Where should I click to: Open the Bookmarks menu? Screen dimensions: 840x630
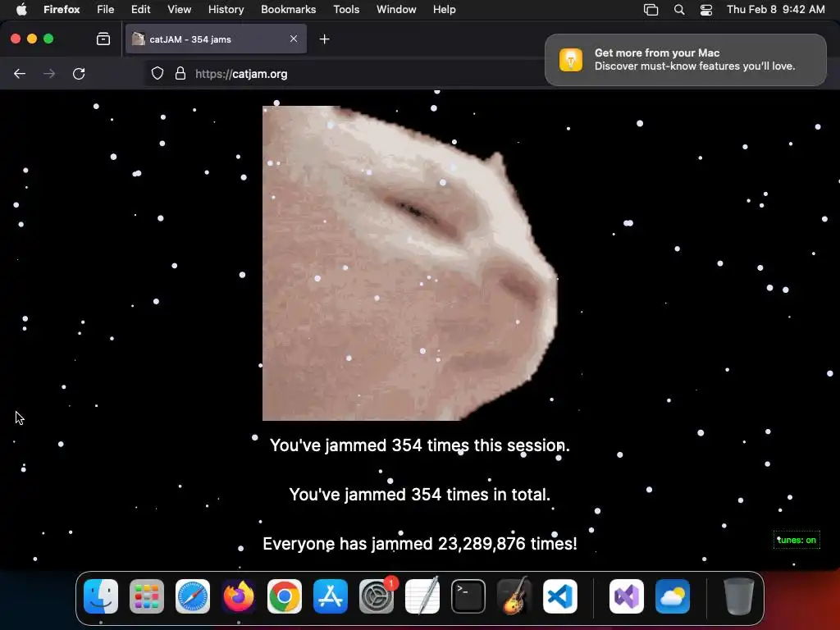pos(288,9)
